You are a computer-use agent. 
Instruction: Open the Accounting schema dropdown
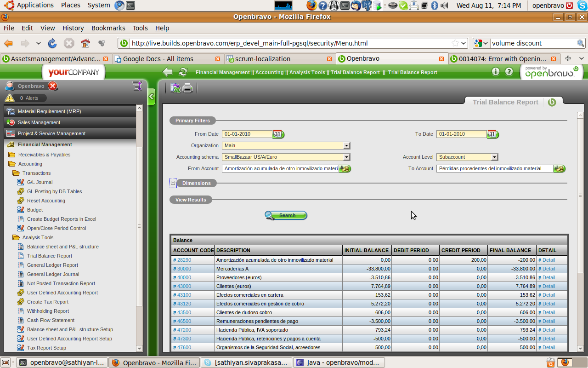(346, 157)
